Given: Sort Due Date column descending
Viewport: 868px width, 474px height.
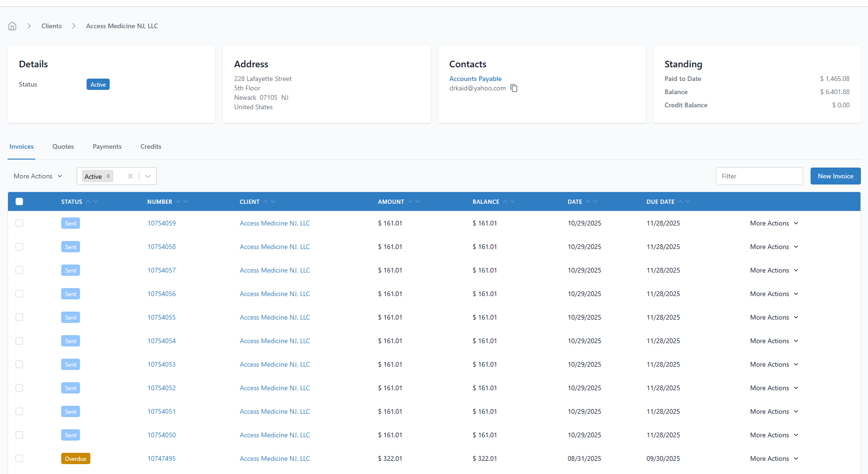Looking at the screenshot, I should click(688, 201).
